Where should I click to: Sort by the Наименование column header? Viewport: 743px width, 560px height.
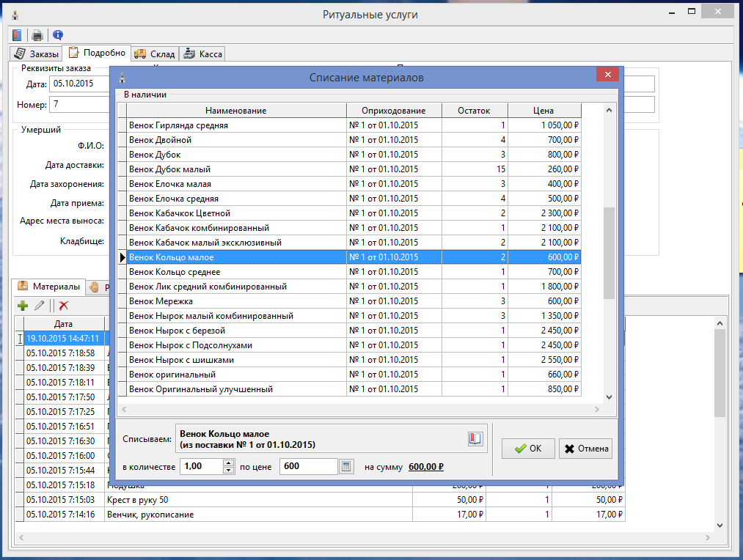236,110
